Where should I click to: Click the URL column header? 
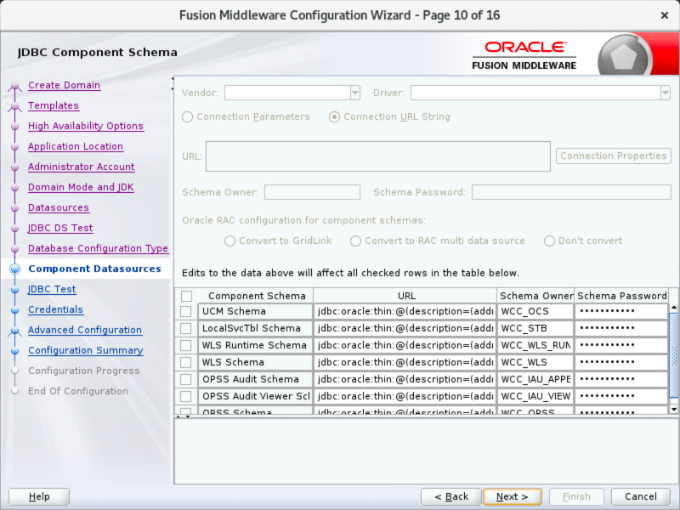pyautogui.click(x=406, y=296)
